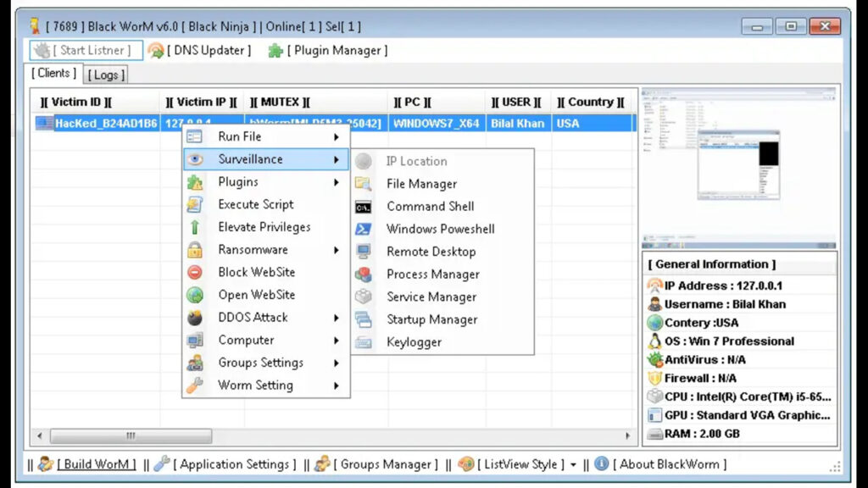Viewport: 868px width, 488px height.
Task: Select the HacKed_B24AD1B6 victim ID cell
Action: pyautogui.click(x=106, y=124)
